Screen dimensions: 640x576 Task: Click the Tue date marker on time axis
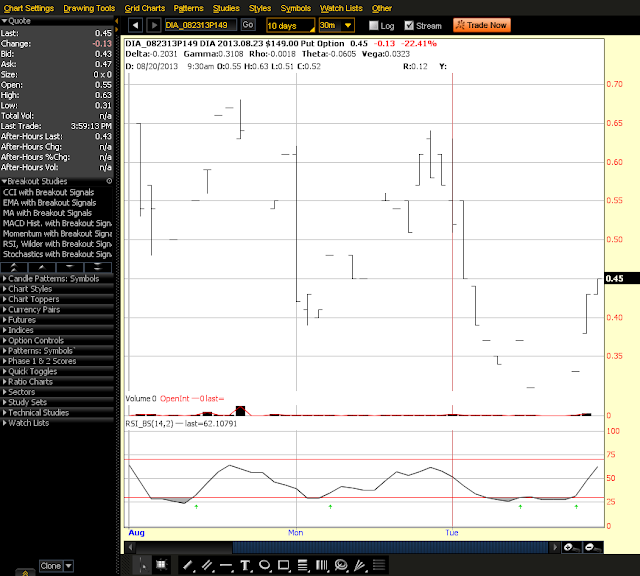(452, 533)
